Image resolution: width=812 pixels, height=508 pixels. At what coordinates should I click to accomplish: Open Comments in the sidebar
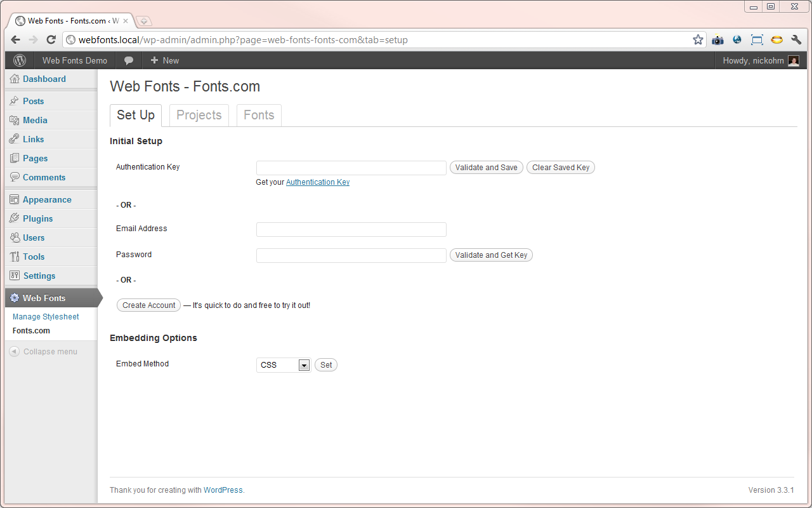pos(44,177)
